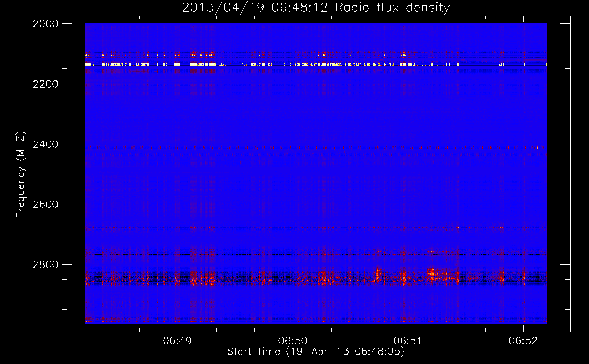Image resolution: width=589 pixels, height=364 pixels.
Task: Click the 'Start Time (19-Apr-13 06:48:05)' label
Action: pyautogui.click(x=316, y=352)
